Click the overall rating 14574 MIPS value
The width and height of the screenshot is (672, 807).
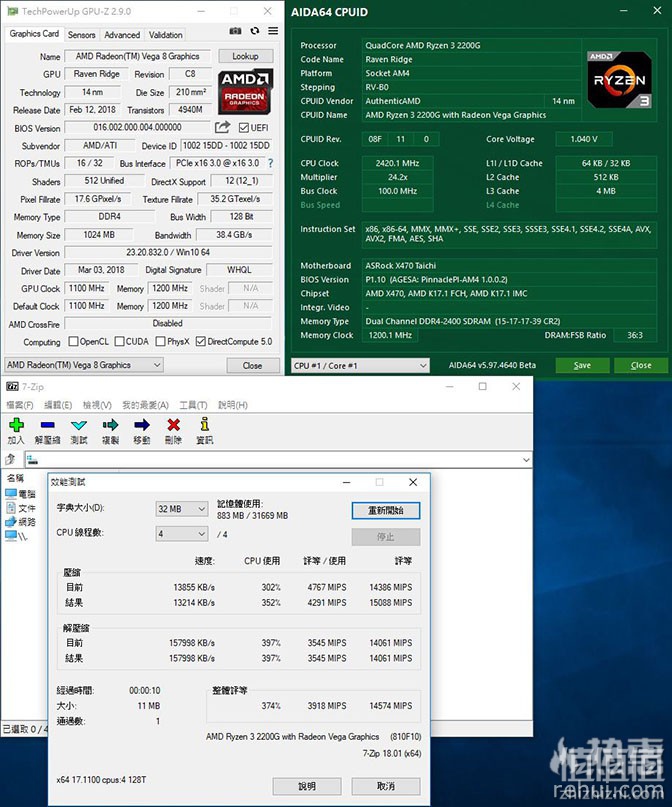[x=391, y=706]
